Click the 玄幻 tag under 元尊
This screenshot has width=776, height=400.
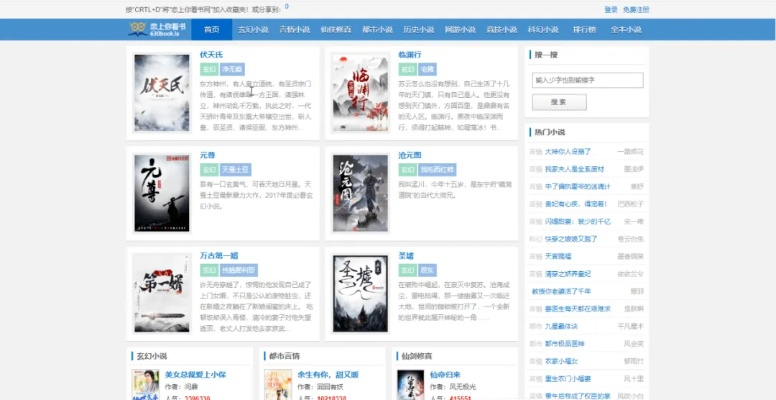pyautogui.click(x=209, y=170)
